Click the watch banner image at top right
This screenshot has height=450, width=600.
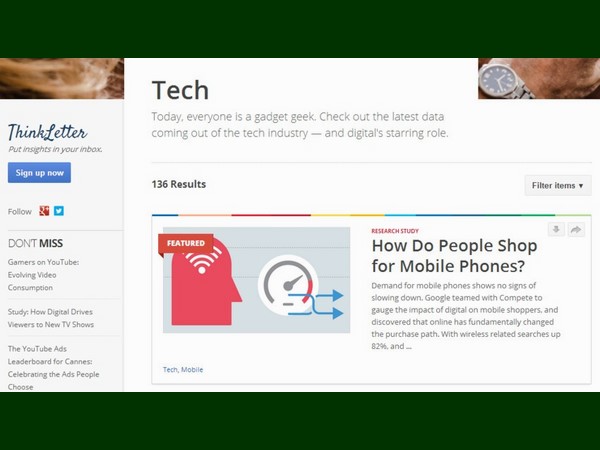[539, 78]
